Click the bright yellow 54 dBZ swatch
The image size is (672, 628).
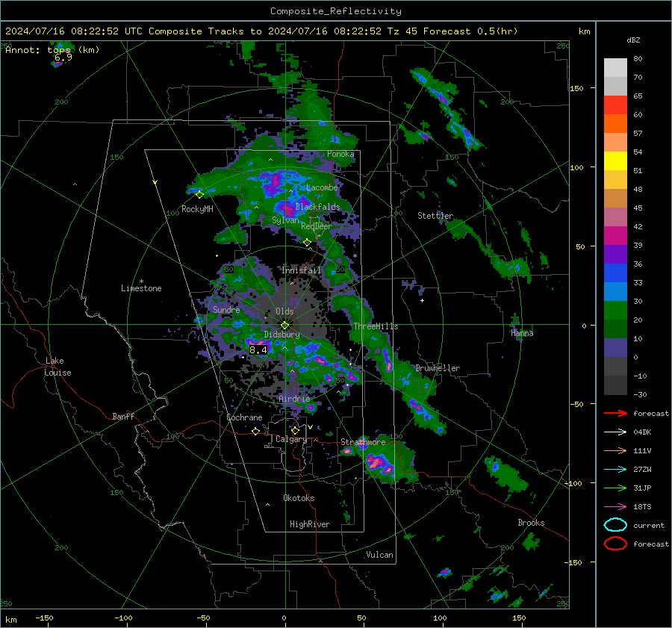(615, 161)
